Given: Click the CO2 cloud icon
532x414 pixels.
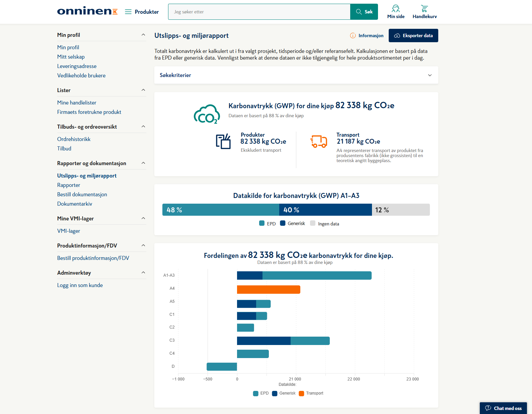Looking at the screenshot, I should (x=207, y=114).
